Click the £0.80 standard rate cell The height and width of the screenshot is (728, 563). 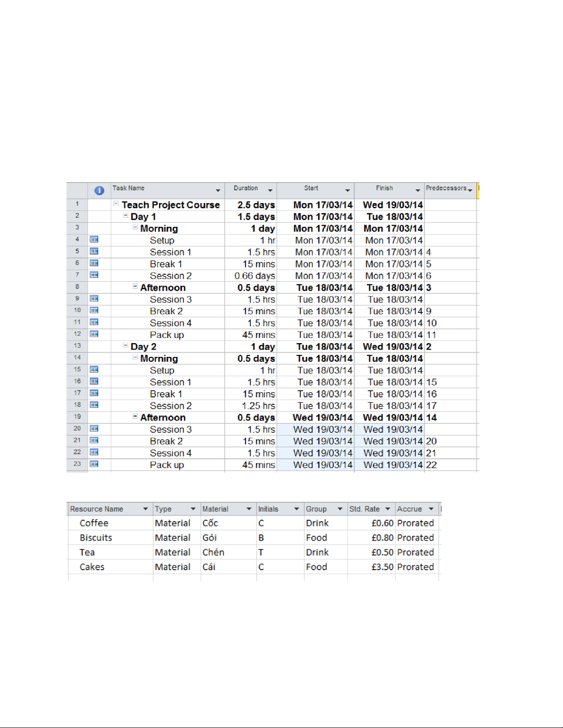pyautogui.click(x=371, y=538)
